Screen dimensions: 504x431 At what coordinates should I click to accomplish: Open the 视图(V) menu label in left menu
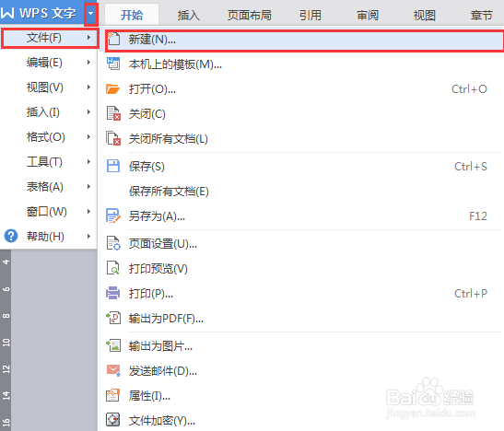pyautogui.click(x=44, y=87)
